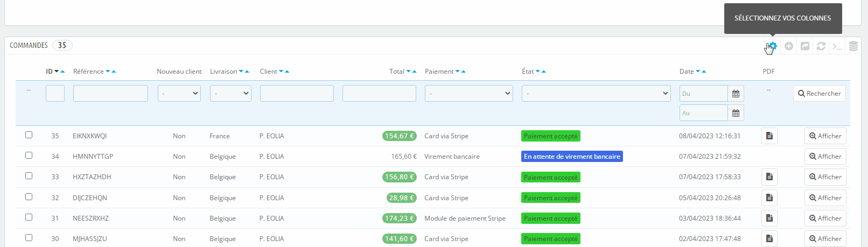Viewport: 868px width, 247px height.
Task: Click the 'Du' start date field
Action: [x=704, y=94]
